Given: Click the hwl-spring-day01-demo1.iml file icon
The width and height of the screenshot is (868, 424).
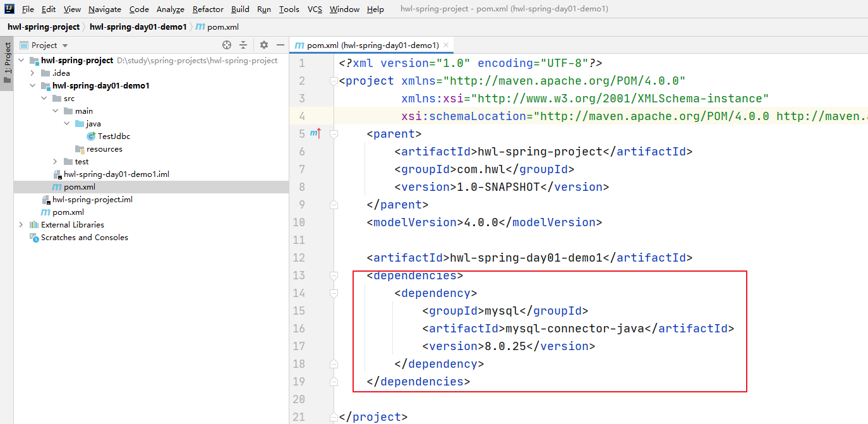Looking at the screenshot, I should (58, 174).
